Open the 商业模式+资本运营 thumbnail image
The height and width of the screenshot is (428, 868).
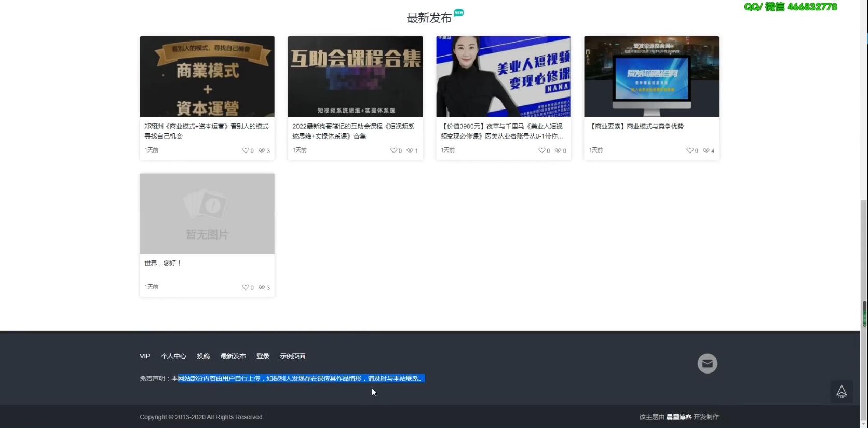pos(207,77)
